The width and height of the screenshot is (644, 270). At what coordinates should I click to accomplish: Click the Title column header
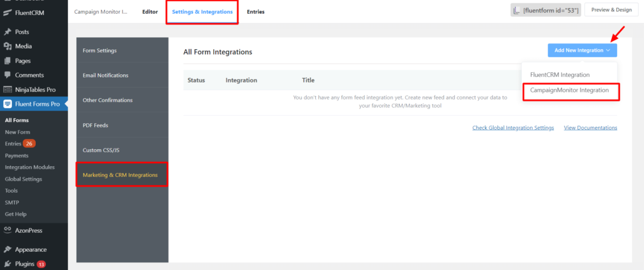[308, 80]
